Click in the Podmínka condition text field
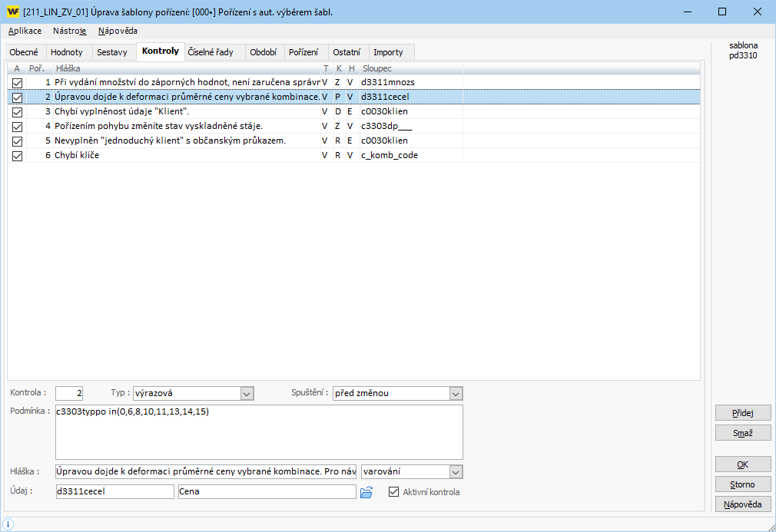 pos(259,431)
